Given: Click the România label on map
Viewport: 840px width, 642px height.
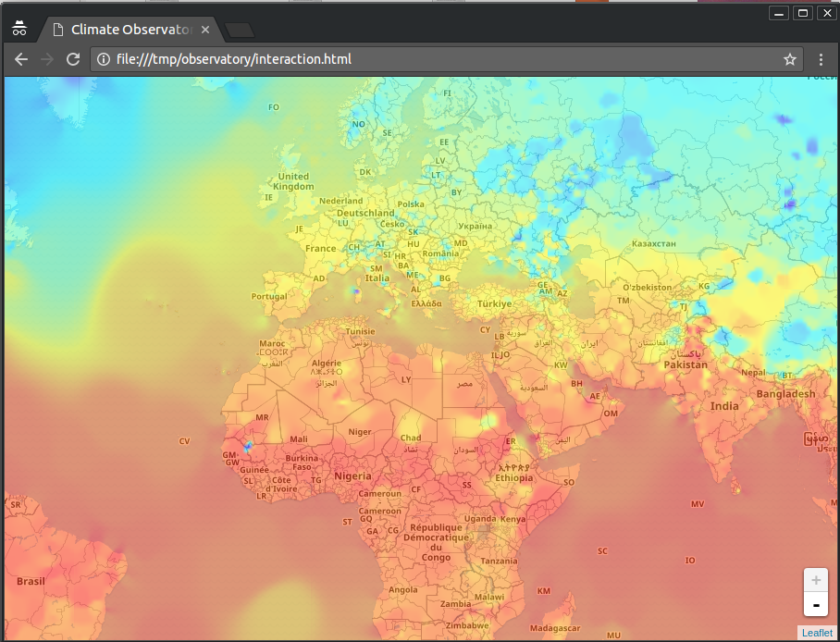Looking at the screenshot, I should 440,253.
